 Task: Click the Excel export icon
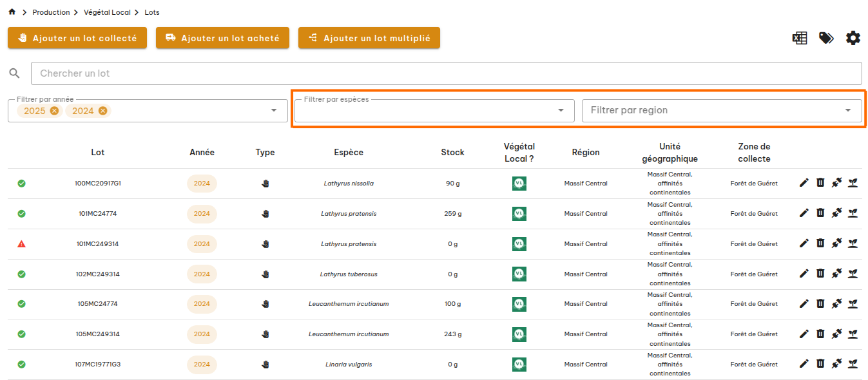click(800, 38)
